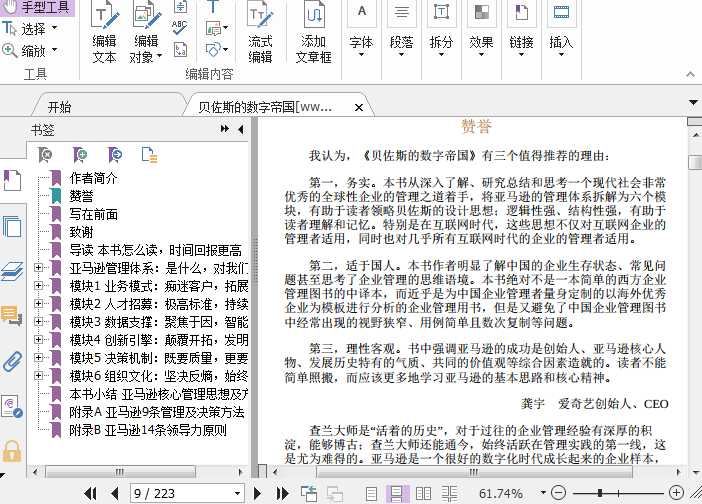Switch to the 开始 tab

click(x=59, y=106)
